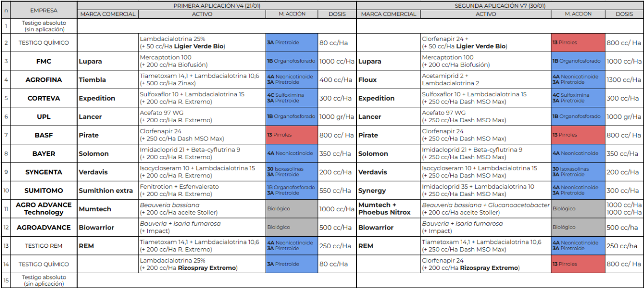Viewport: 644px width, 288px height.
Task: Select Lambdacialotrina 25% cell with Ligier Verde Bio
Action: click(x=202, y=43)
